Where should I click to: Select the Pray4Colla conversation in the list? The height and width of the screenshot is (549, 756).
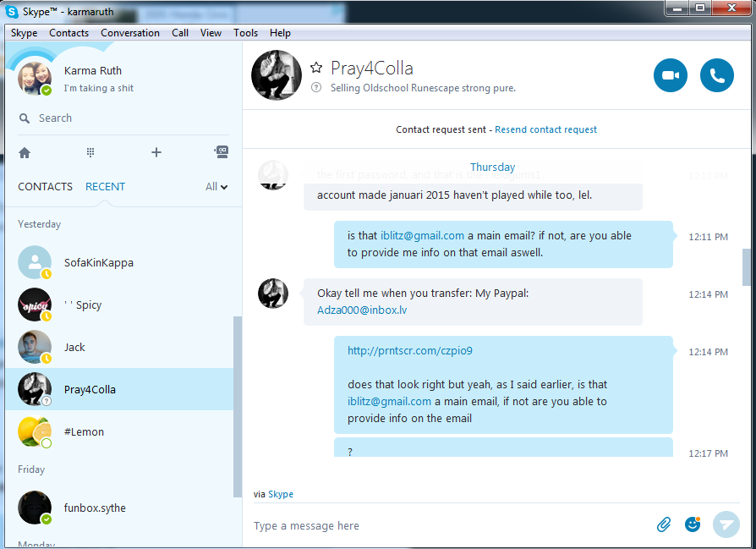[x=119, y=389]
